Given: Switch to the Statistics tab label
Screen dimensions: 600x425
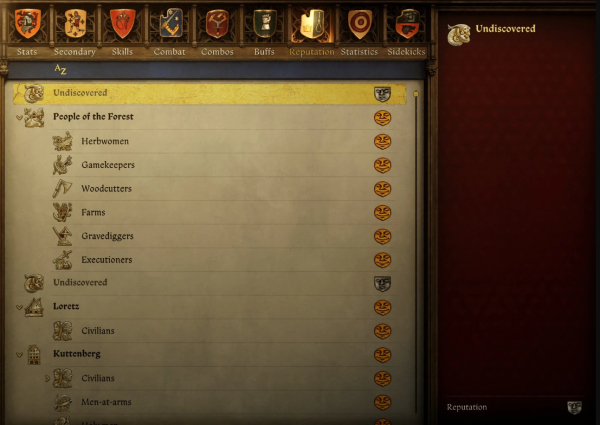Looking at the screenshot, I should click(359, 52).
